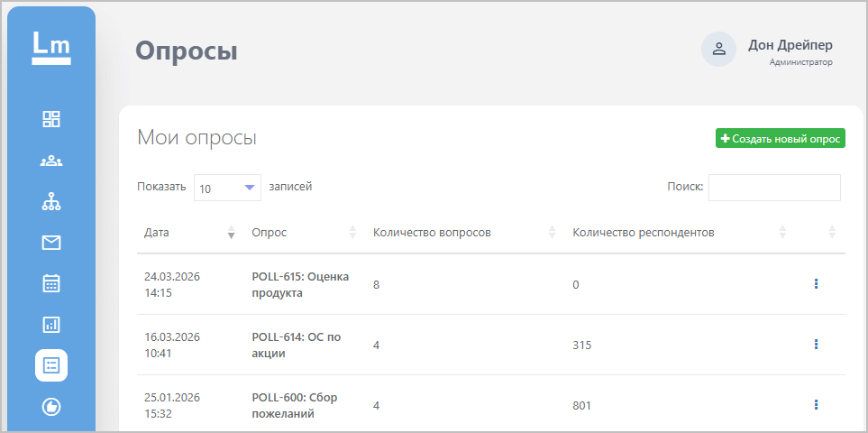Click the user avatar icon
Image resolution: width=868 pixels, height=433 pixels.
(x=718, y=50)
